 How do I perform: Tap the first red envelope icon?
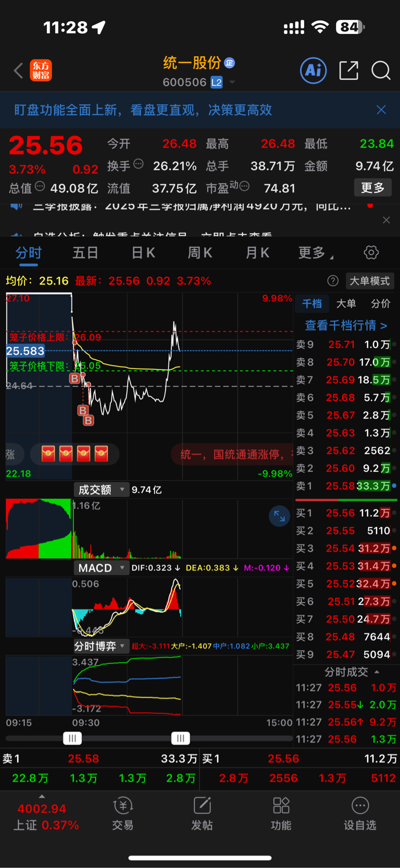tap(48, 454)
